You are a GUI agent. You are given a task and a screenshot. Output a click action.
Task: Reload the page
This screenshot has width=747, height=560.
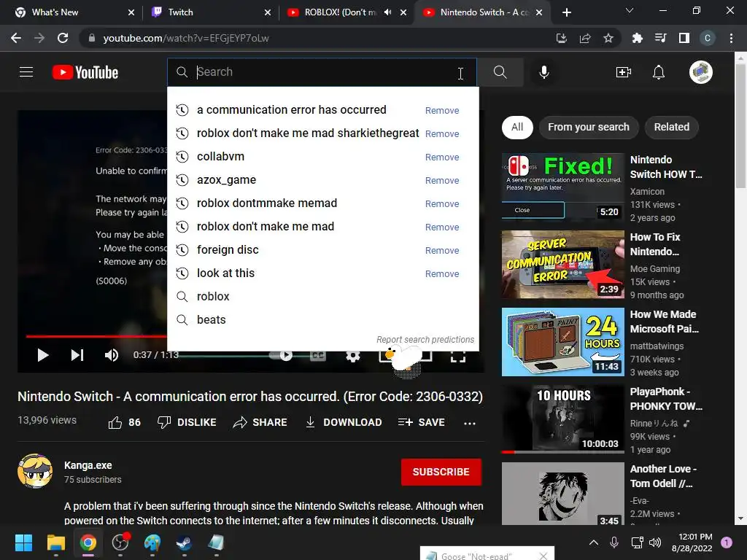pos(63,38)
